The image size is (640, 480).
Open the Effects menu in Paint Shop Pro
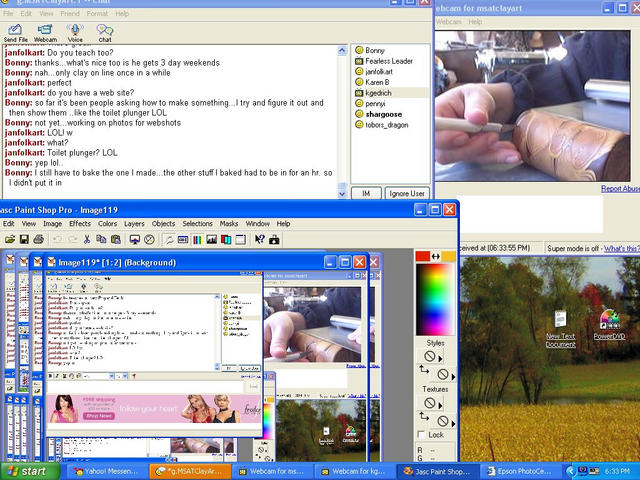click(x=80, y=224)
